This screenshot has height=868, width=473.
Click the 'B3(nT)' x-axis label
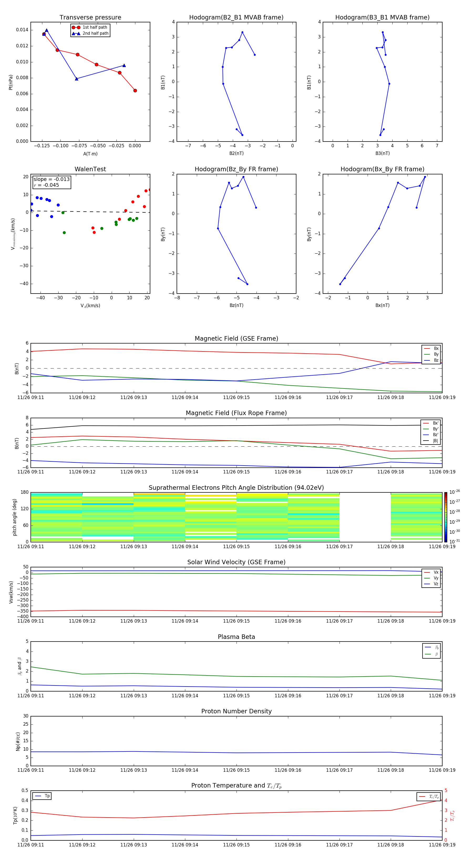(x=382, y=153)
